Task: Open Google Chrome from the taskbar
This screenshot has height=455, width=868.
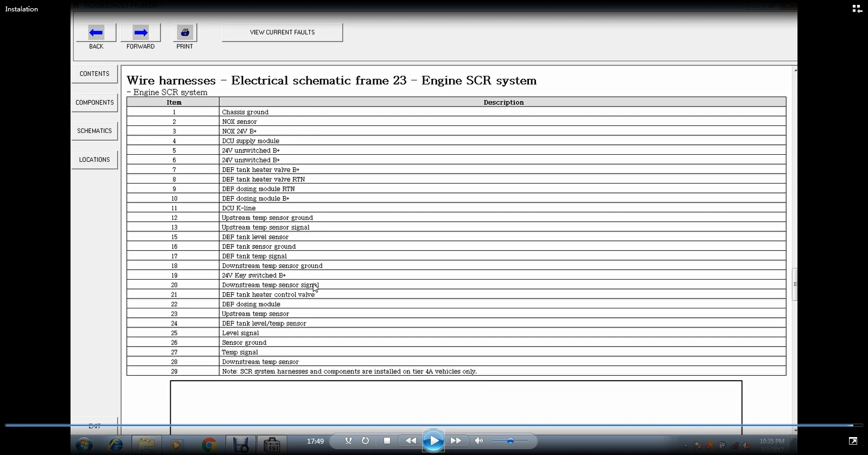Action: pyautogui.click(x=209, y=445)
